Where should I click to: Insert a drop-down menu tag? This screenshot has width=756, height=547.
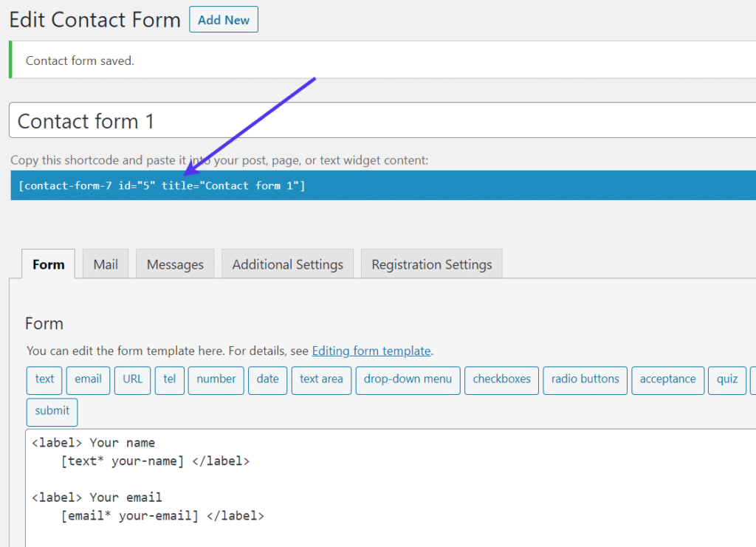408,379
